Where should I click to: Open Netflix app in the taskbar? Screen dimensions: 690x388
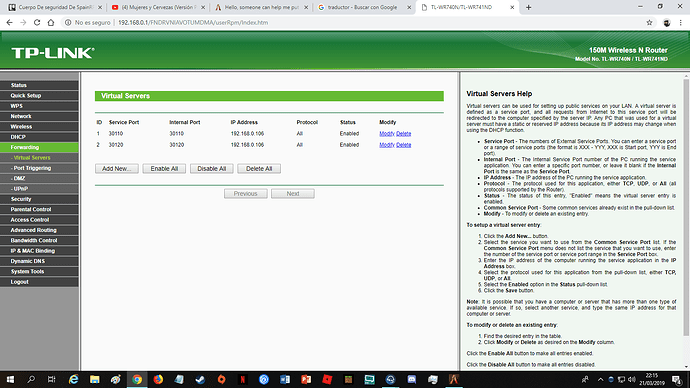point(242,379)
